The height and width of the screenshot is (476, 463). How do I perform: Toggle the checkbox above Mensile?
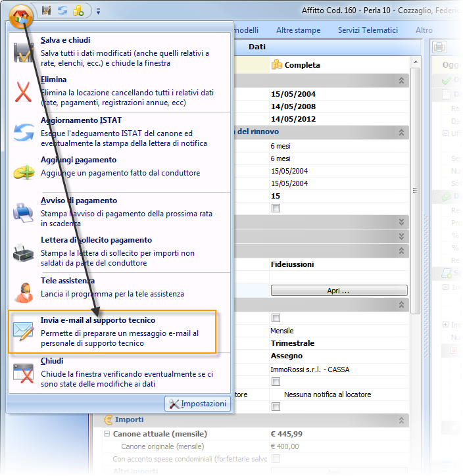coord(276,318)
